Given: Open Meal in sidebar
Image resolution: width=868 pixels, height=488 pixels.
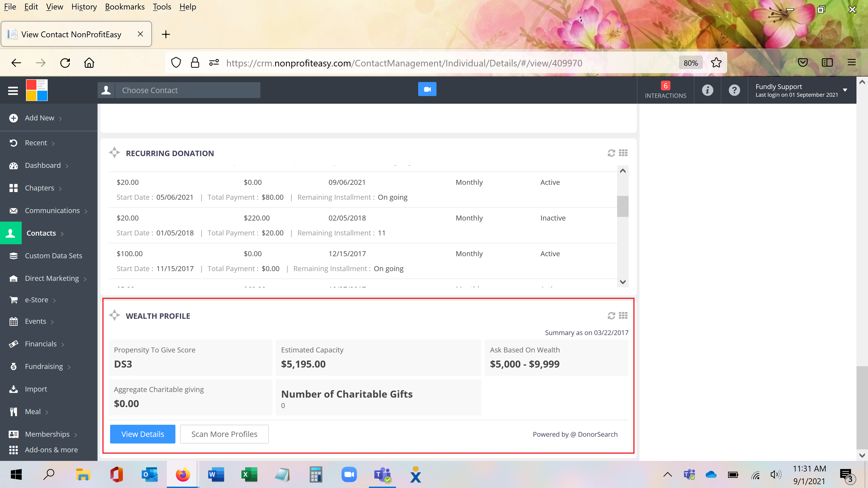Looking at the screenshot, I should click(x=33, y=412).
